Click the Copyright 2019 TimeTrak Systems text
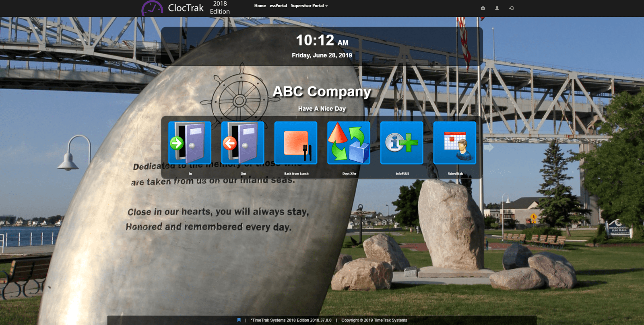The width and height of the screenshot is (644, 325). [374, 320]
